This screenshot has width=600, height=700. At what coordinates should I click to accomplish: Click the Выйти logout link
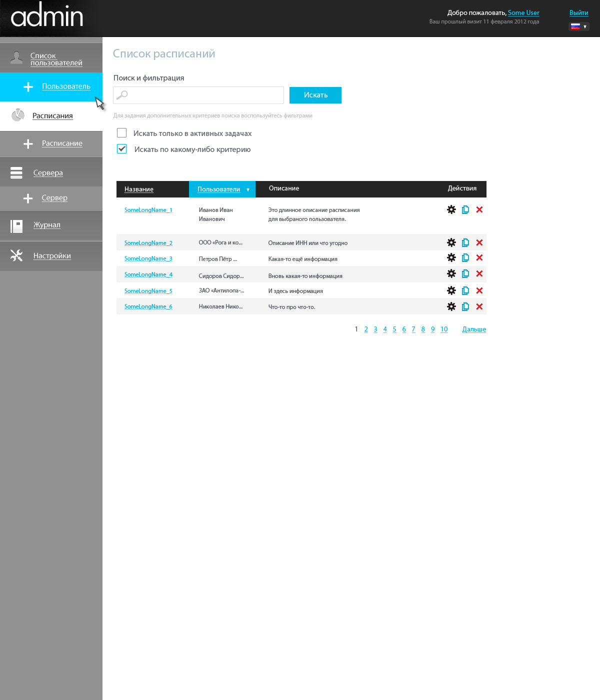[x=578, y=12]
